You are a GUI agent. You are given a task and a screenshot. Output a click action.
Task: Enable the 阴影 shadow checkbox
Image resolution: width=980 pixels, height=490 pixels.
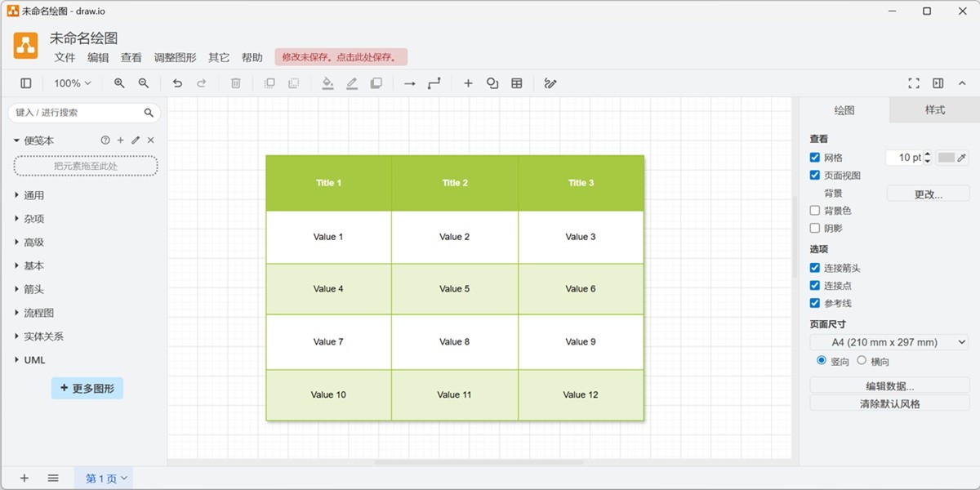(815, 229)
